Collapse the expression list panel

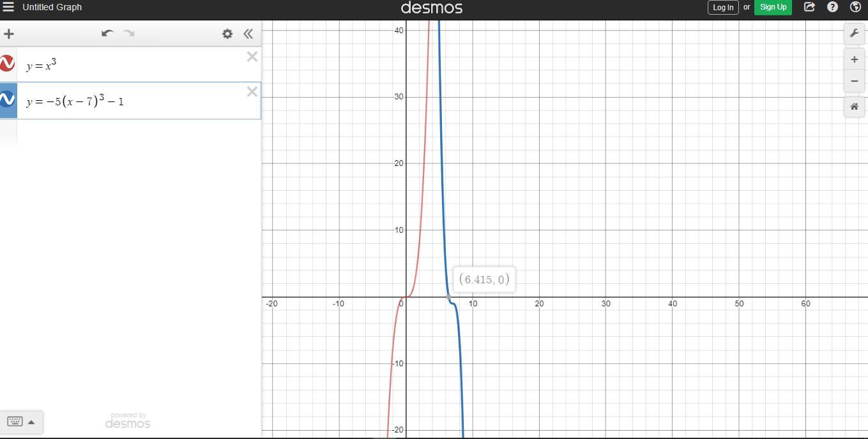pos(248,34)
